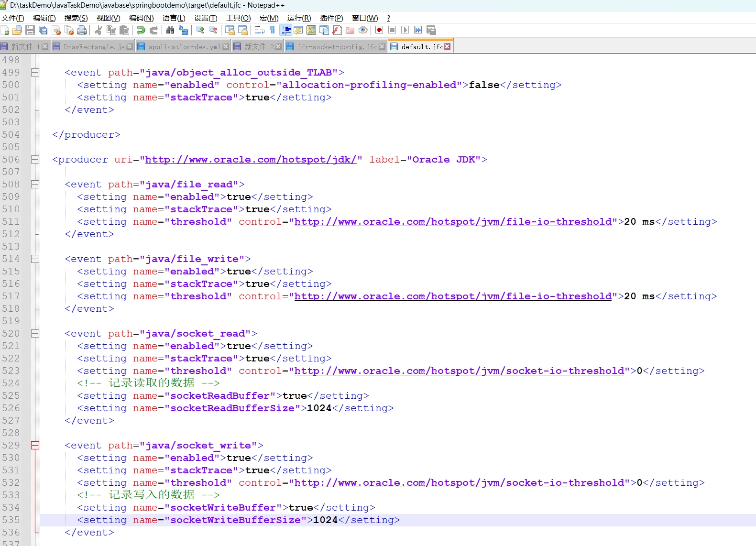756x546 pixels.
Task: Play back the recorded macro icon
Action: pos(405,30)
